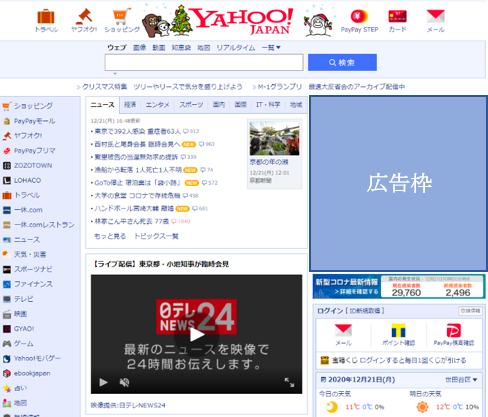Open ヤフオク! in left sidebar
488x417 pixels.
pyautogui.click(x=28, y=136)
